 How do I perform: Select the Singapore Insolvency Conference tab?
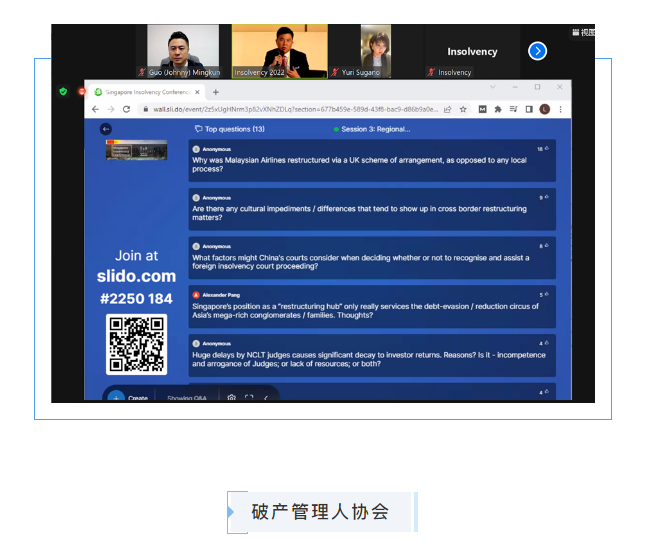[147, 91]
